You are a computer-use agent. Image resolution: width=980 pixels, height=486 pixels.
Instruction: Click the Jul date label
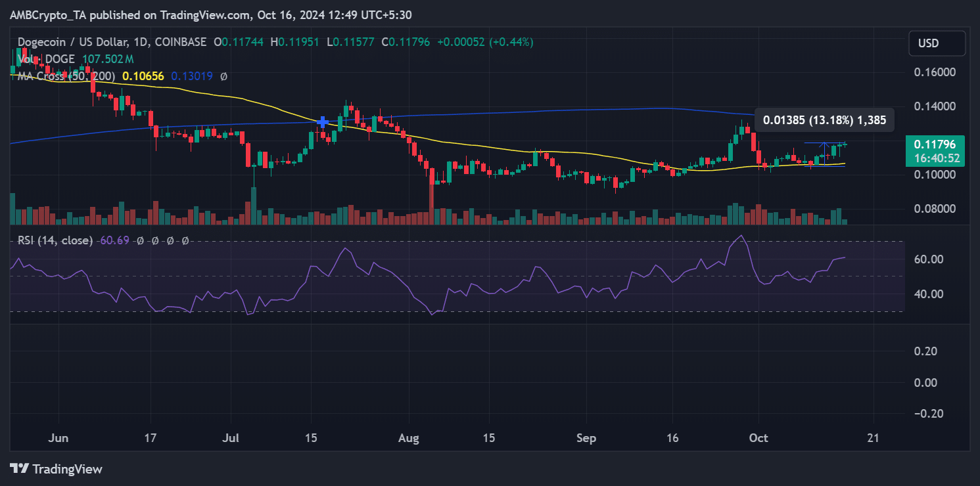(231, 438)
